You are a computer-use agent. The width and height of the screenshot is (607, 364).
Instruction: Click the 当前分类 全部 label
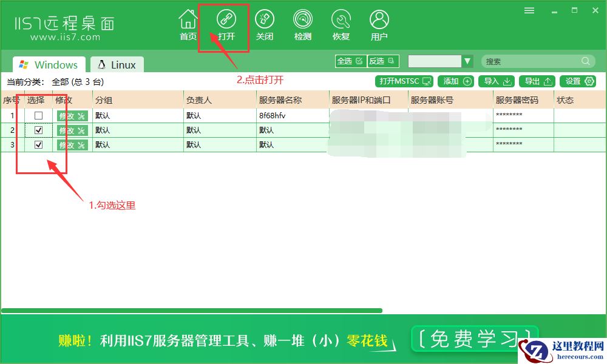(55, 82)
